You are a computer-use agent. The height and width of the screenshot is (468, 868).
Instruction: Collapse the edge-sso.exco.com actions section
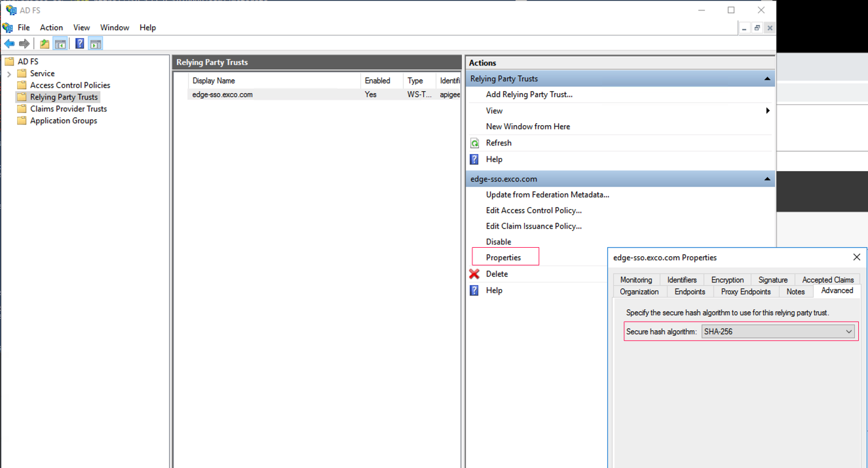coord(767,179)
